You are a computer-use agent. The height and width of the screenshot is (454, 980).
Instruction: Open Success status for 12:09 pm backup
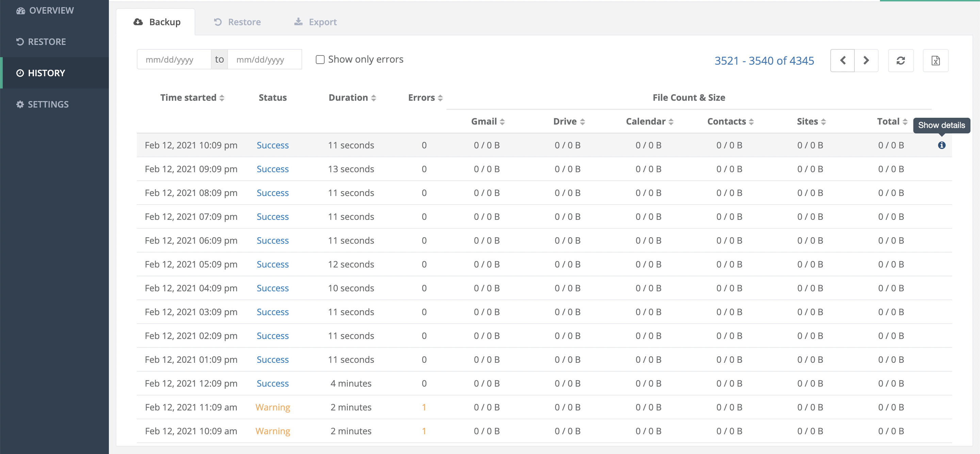[x=272, y=383]
